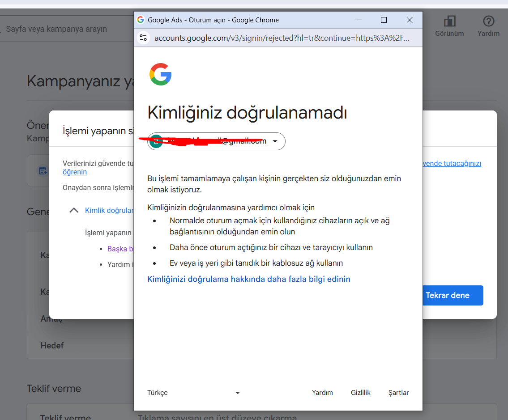Screen dimensions: 508x420
Task: Open the Gizlilik footer link
Action: (x=360, y=392)
